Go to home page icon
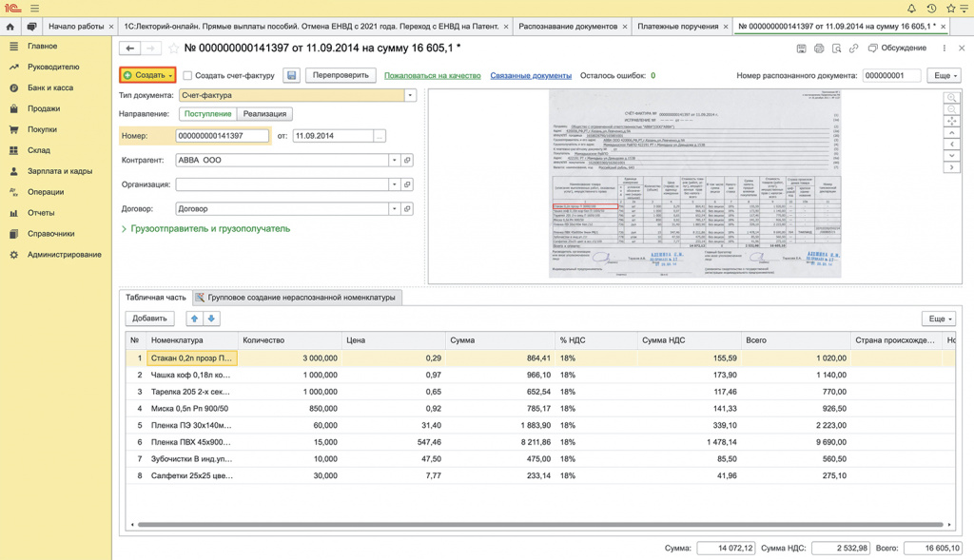974x560 pixels. coord(10,26)
